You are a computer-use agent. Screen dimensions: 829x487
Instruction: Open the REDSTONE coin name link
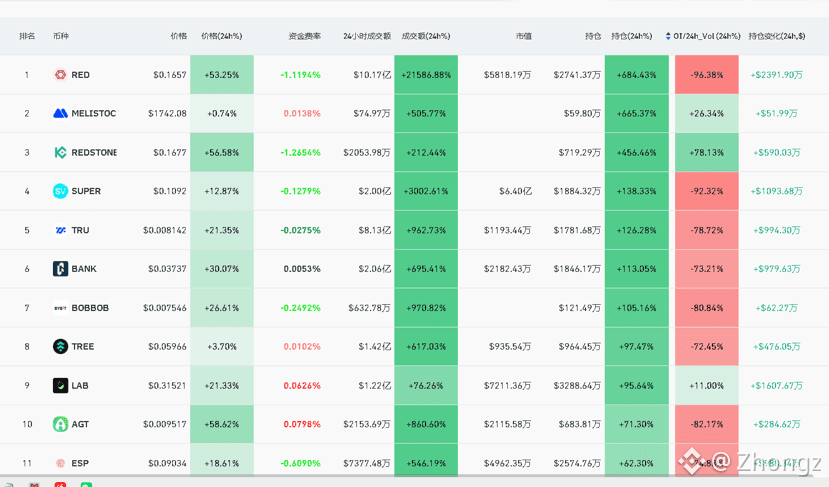coord(94,152)
